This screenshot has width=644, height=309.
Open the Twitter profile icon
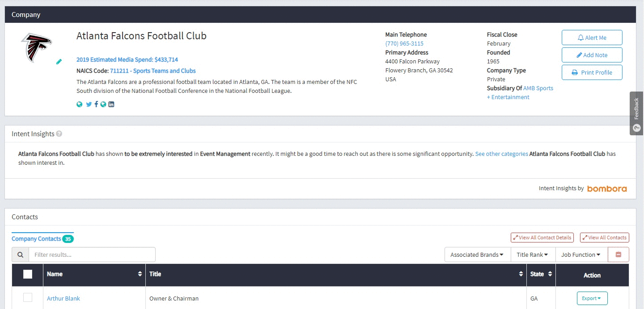[89, 104]
